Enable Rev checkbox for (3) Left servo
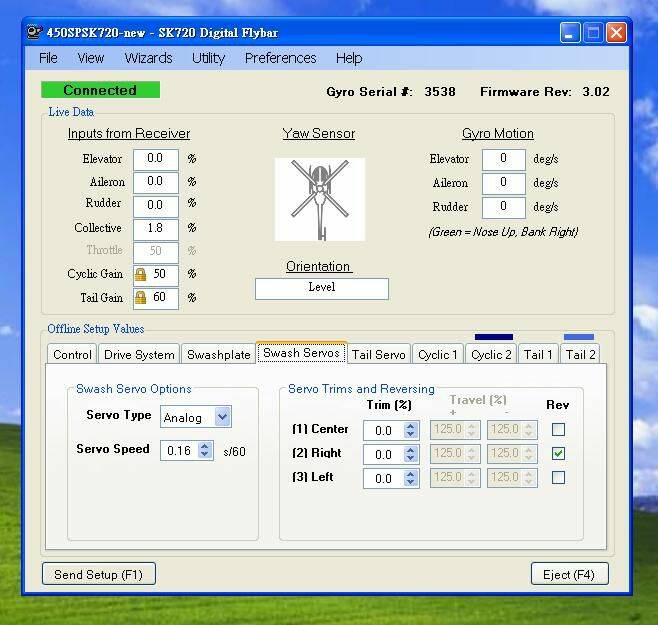 tap(558, 477)
